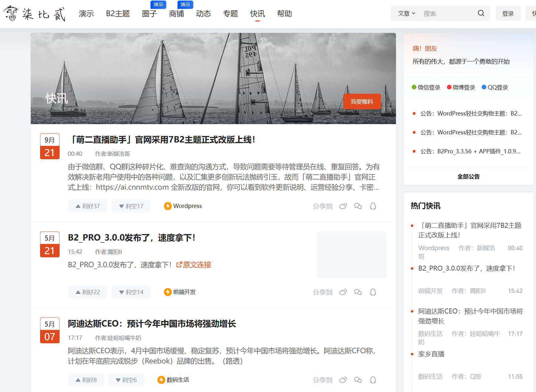Open article 阿迪达斯CEO：预计今年中国市场
This screenshot has width=536, height=392.
(152, 324)
